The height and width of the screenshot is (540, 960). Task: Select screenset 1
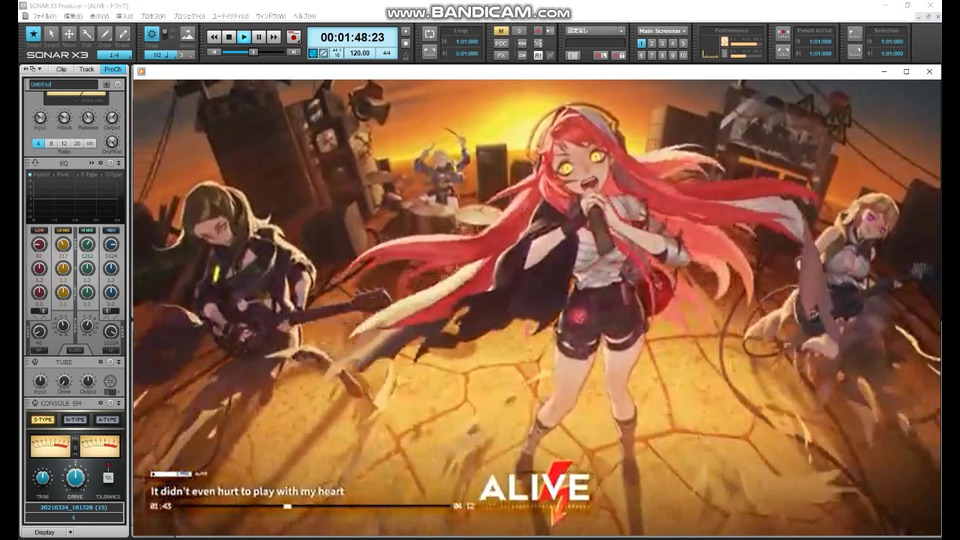[641, 43]
